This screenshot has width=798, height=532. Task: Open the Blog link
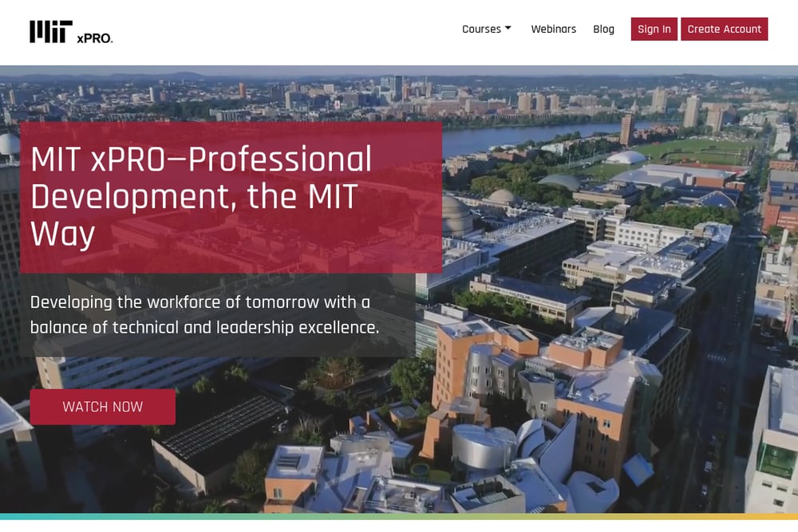603,29
